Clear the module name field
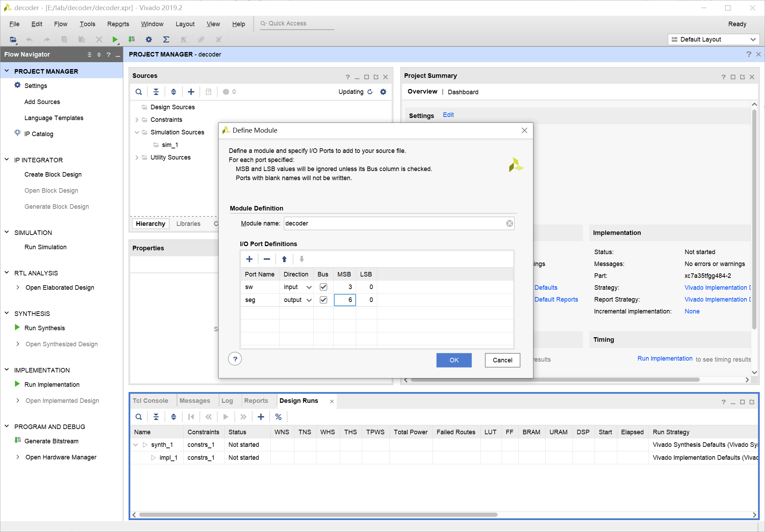The width and height of the screenshot is (765, 532). pos(510,223)
